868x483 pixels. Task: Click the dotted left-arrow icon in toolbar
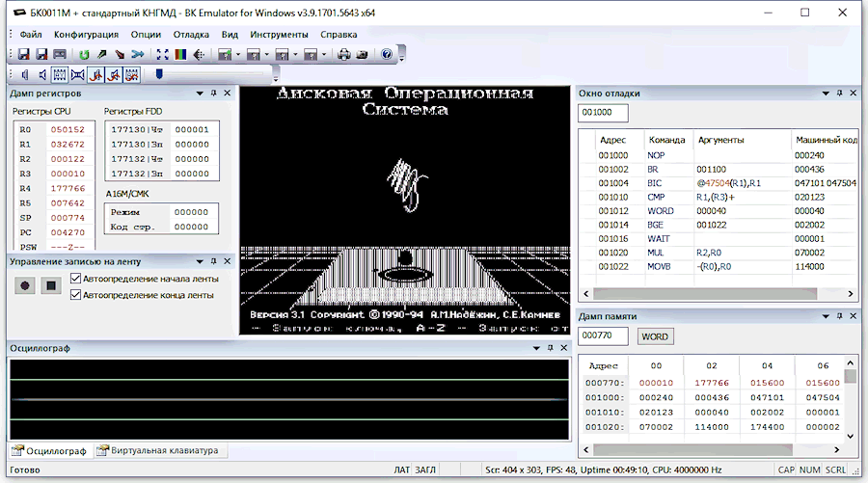[x=200, y=54]
